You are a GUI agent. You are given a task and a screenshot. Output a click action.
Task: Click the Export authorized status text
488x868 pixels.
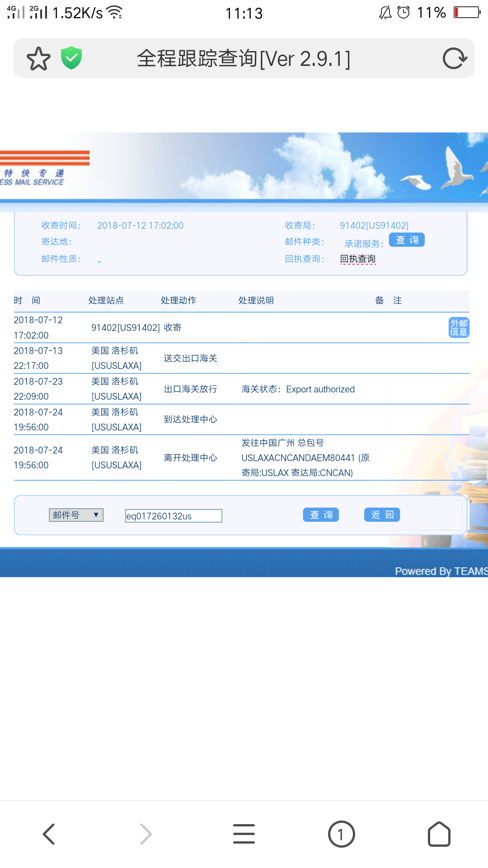(x=320, y=389)
